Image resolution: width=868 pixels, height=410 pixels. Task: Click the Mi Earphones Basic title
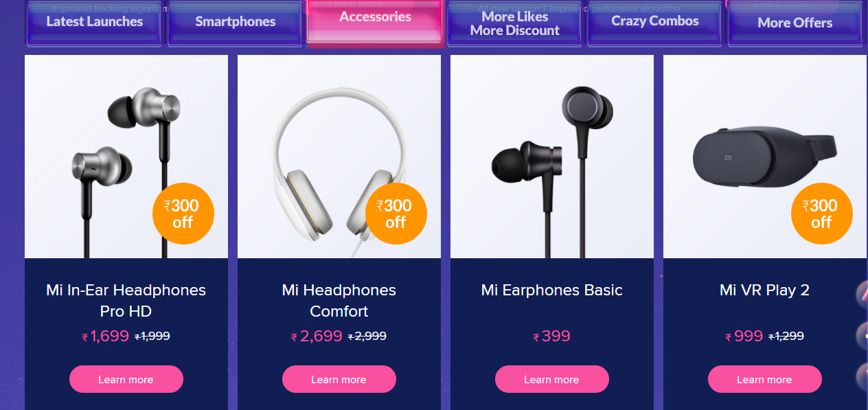(552, 290)
